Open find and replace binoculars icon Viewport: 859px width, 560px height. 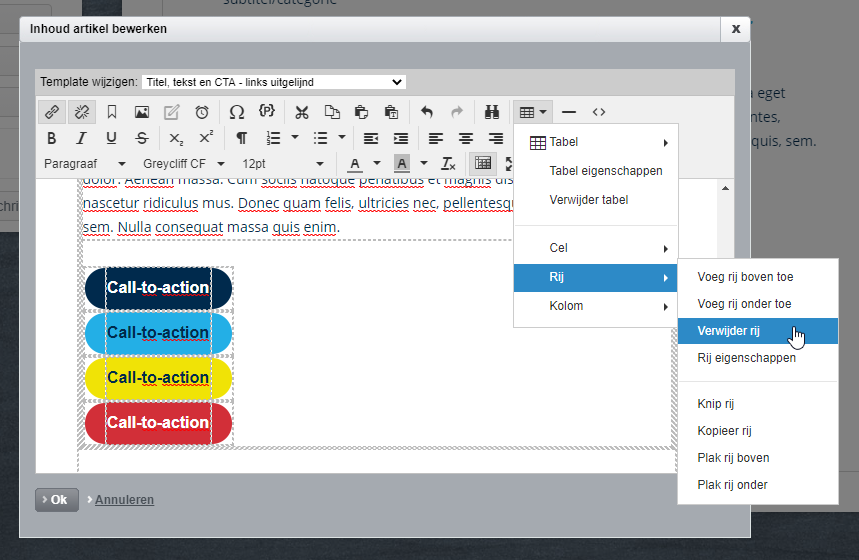(x=492, y=112)
